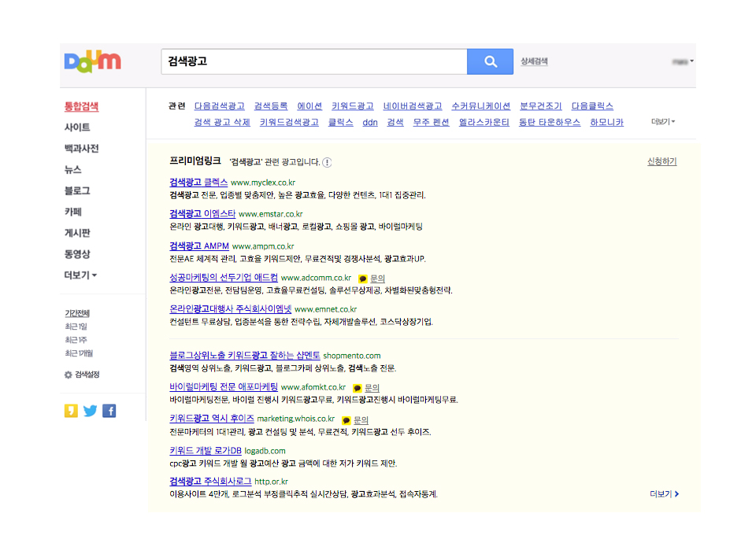
Task: Click related search 네이버검색광고
Action: (413, 106)
